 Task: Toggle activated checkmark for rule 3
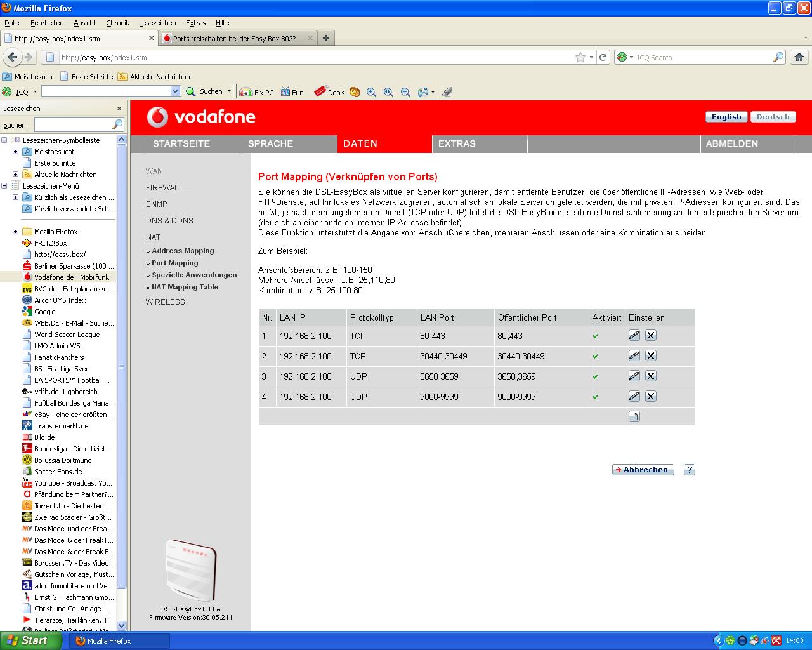595,377
